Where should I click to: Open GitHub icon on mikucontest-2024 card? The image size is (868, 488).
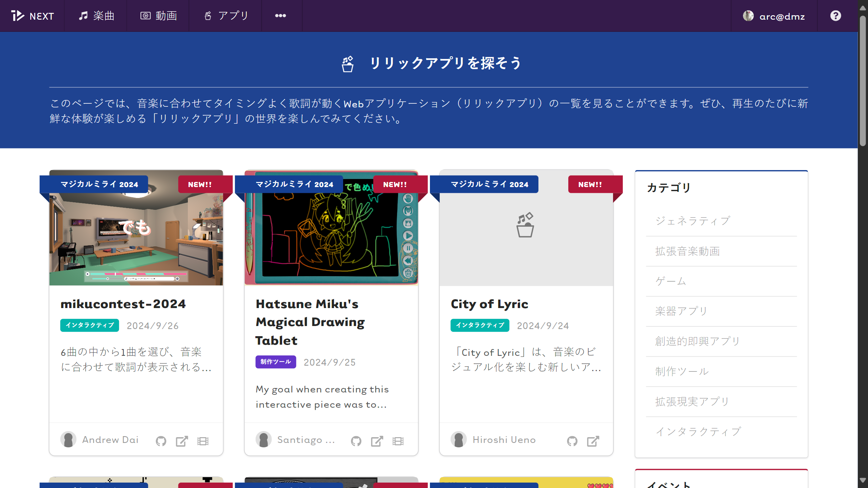pos(161,441)
